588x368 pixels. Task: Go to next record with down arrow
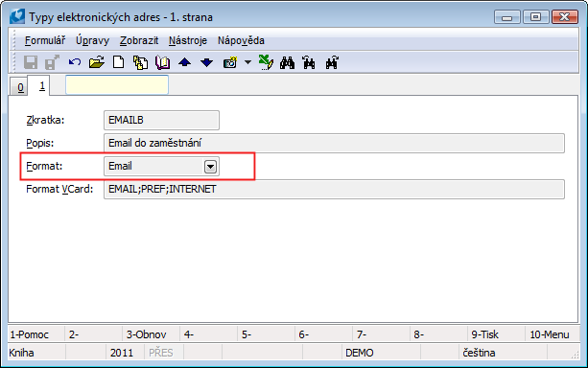pos(206,62)
